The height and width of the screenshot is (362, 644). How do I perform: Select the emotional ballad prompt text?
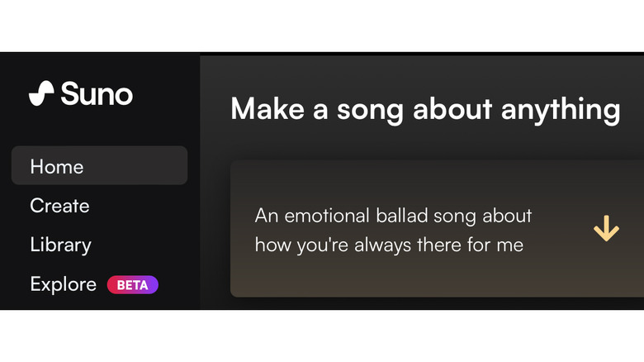click(393, 230)
